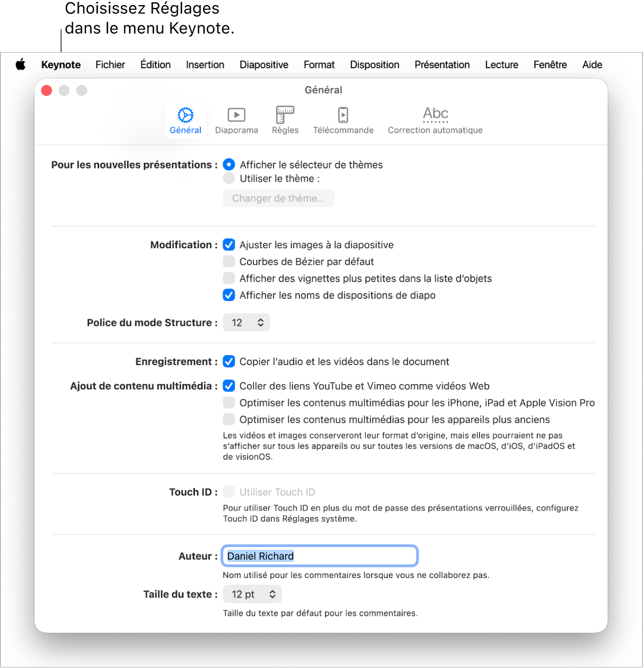Screen dimensions: 644x668
Task: Open the Apple menu
Action: pos(21,65)
